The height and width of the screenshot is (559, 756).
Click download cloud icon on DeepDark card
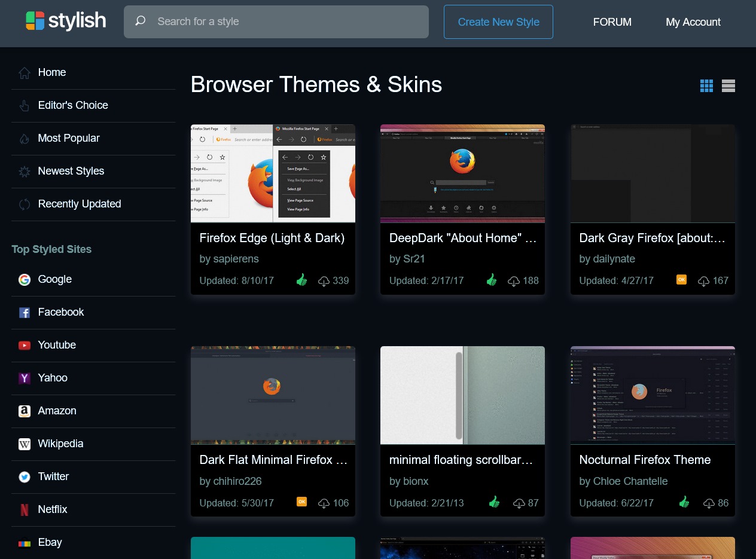514,281
